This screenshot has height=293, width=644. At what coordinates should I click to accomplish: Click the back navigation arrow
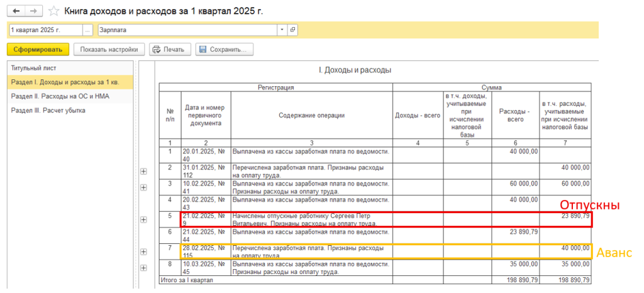(x=16, y=11)
